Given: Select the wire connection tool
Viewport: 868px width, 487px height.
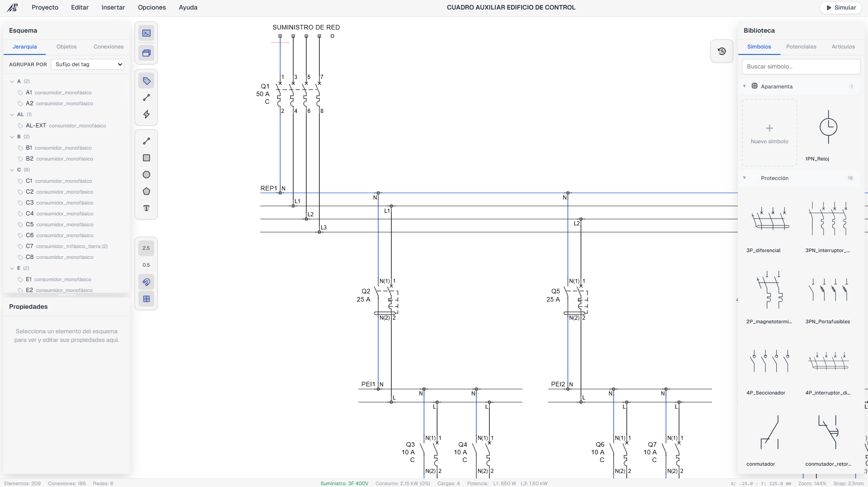Looking at the screenshot, I should tap(146, 97).
